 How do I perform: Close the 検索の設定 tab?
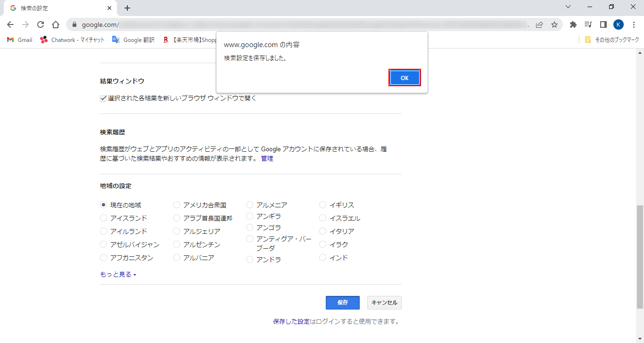pyautogui.click(x=109, y=8)
